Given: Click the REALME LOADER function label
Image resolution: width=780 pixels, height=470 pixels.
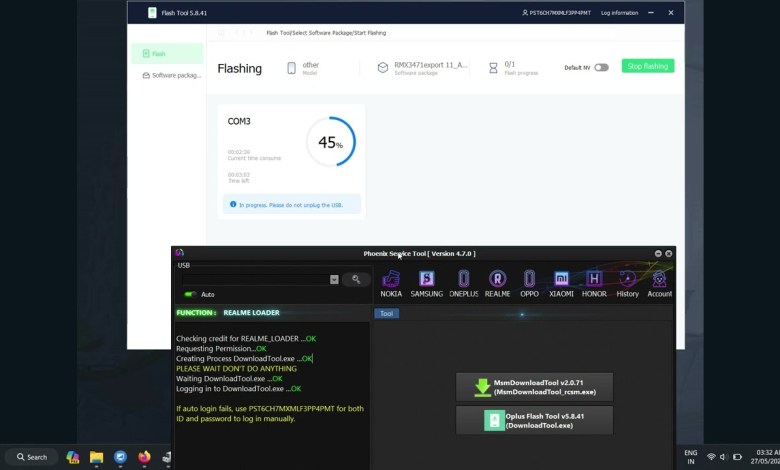Looking at the screenshot, I should tap(251, 313).
